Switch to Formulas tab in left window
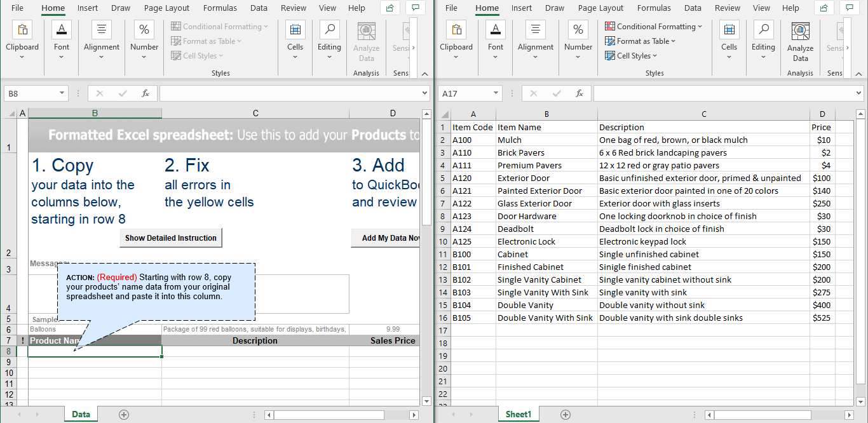 (x=220, y=8)
